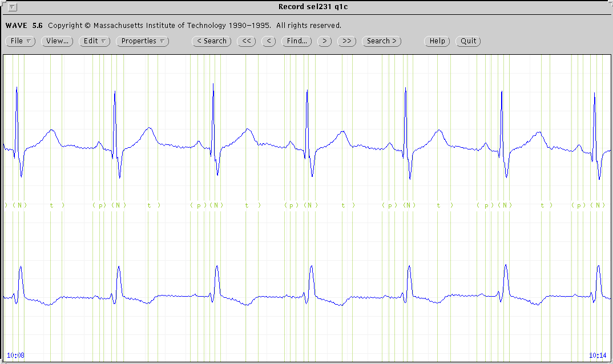Click the << fast-rewind navigation icon

[246, 41]
